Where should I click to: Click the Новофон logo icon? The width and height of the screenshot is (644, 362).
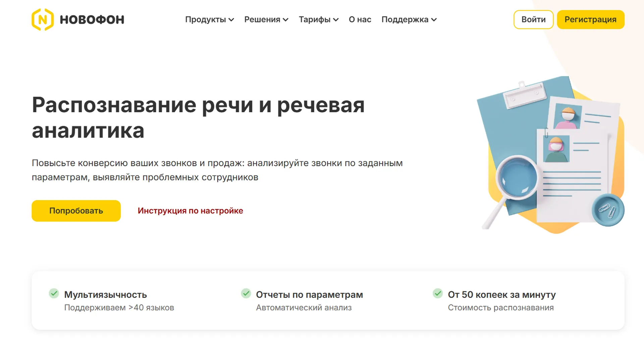pos(42,19)
